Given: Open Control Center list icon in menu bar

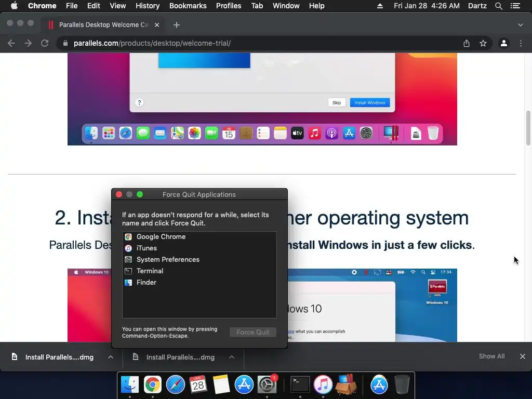Looking at the screenshot, I should coord(515,6).
